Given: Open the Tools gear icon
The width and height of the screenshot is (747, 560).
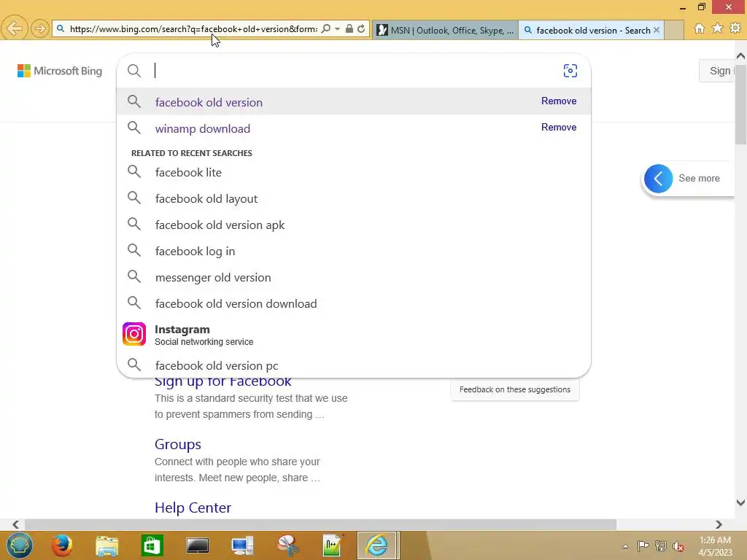Looking at the screenshot, I should 735,28.
